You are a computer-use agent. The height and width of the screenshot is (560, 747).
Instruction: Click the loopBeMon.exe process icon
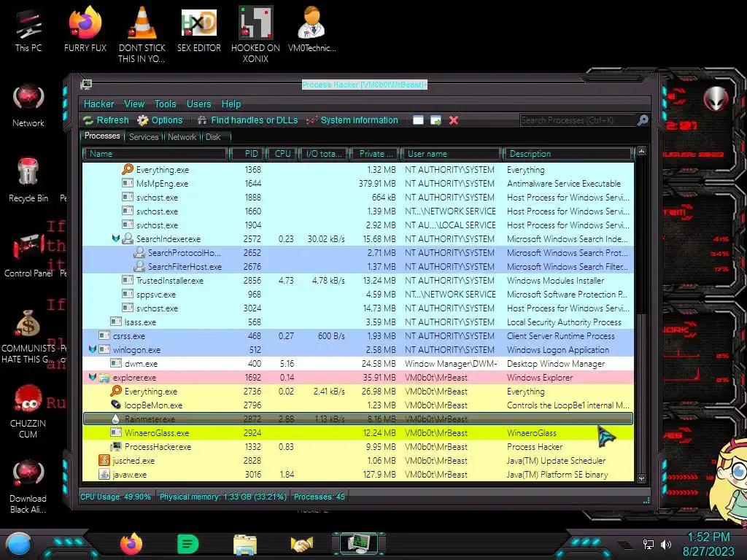(x=116, y=405)
